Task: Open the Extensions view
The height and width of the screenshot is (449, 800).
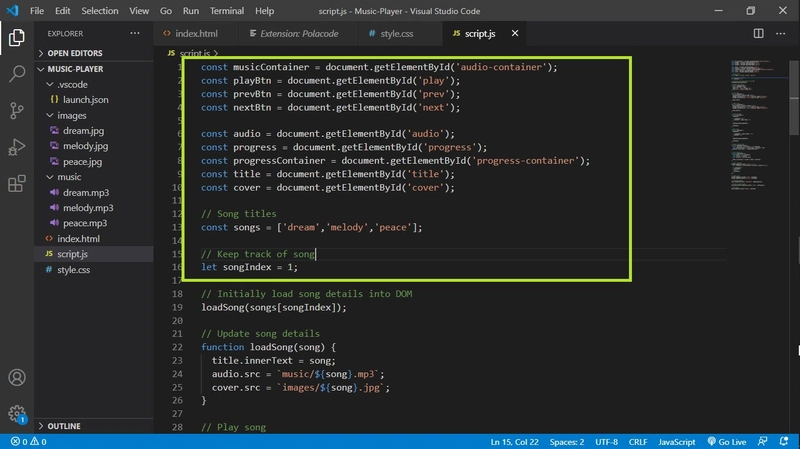Action: tap(17, 184)
